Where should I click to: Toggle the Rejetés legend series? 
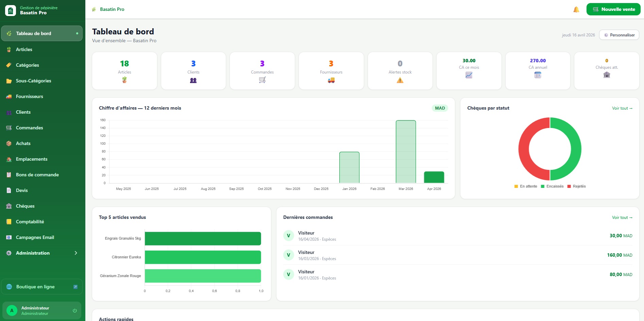[576, 187]
